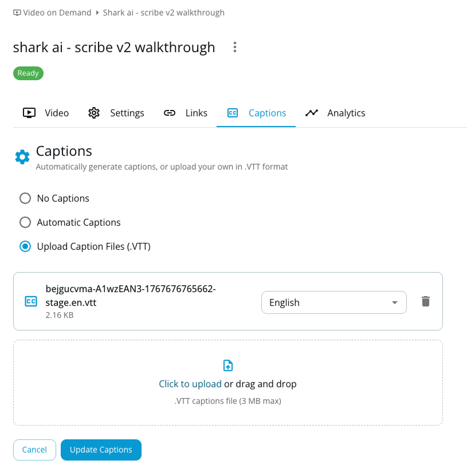This screenshot has width=467, height=476.
Task: Click the gear icon on Settings tab
Action: click(x=94, y=113)
